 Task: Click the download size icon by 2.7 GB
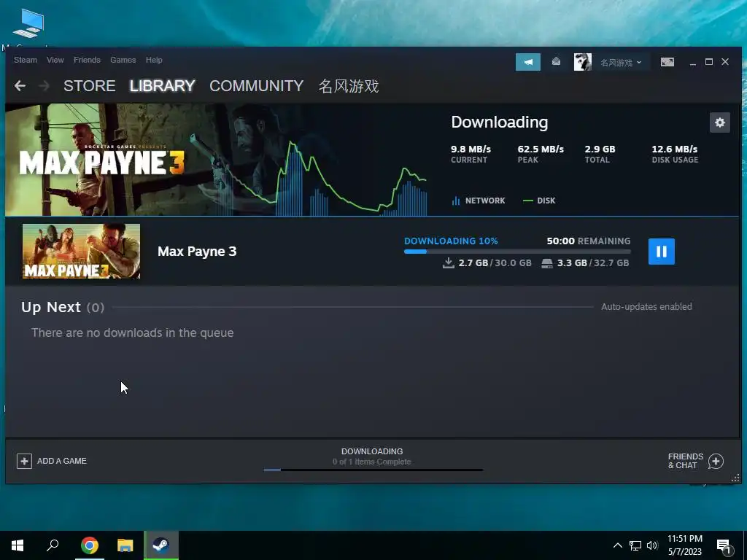pyautogui.click(x=449, y=262)
